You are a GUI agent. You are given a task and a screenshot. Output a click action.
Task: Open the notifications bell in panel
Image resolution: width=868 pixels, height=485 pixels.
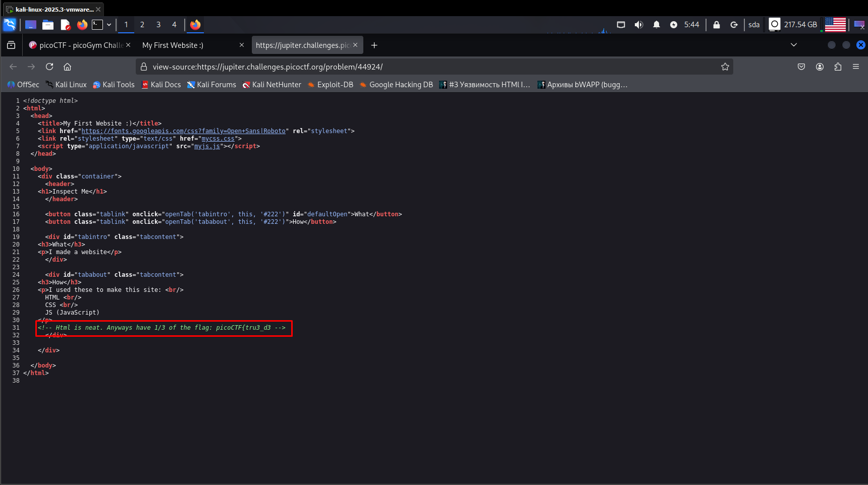[656, 25]
